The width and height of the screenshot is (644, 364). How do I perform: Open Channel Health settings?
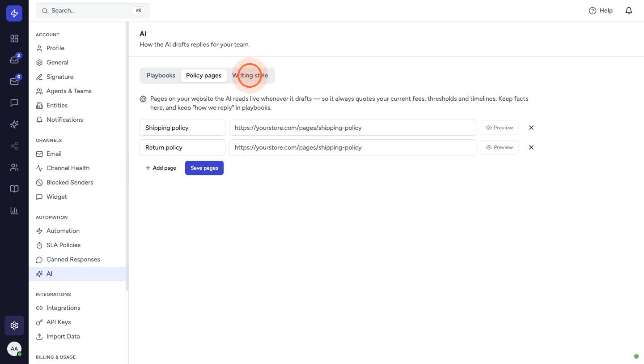coord(77,168)
